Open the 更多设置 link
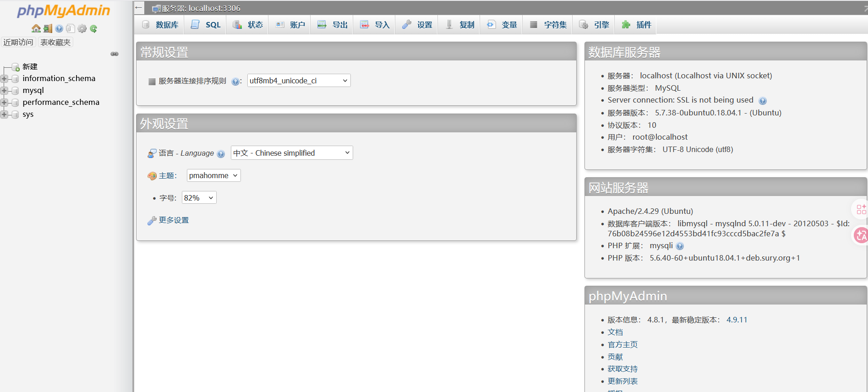Screen dimensions: 868x392 [x=174, y=220]
